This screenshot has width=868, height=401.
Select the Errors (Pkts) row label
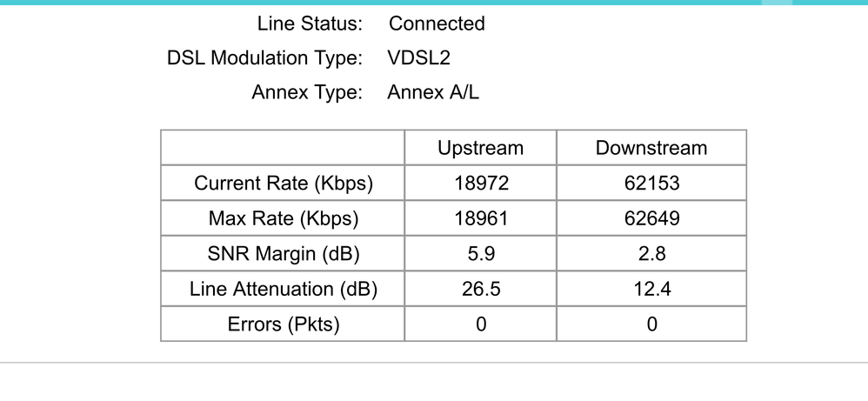pyautogui.click(x=283, y=324)
